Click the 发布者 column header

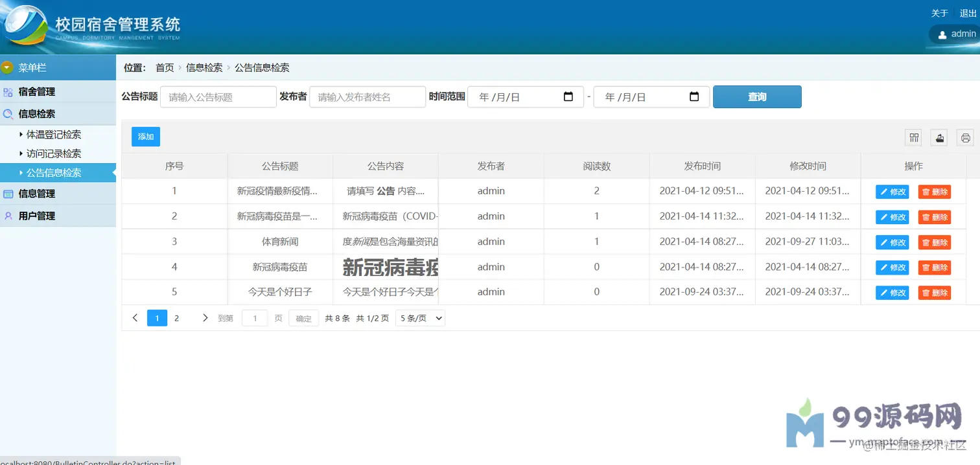491,166
